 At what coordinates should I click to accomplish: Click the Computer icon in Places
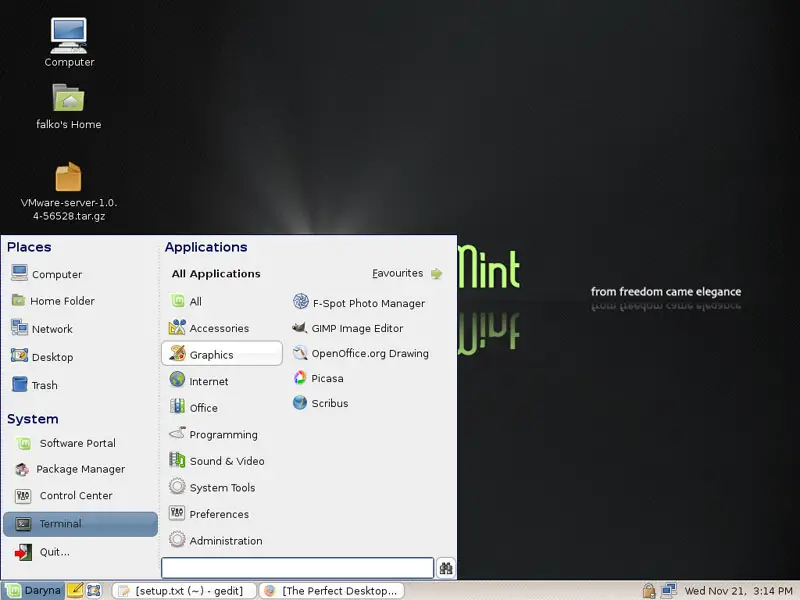[19, 273]
